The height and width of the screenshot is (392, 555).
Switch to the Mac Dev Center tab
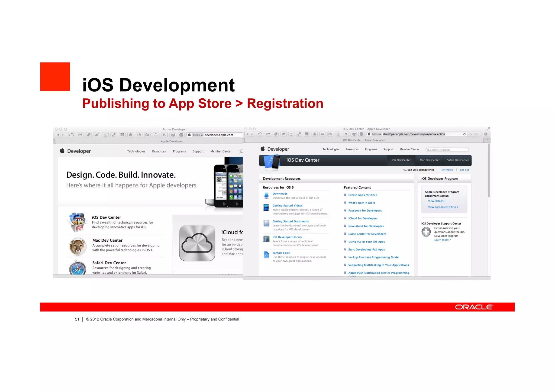point(430,160)
